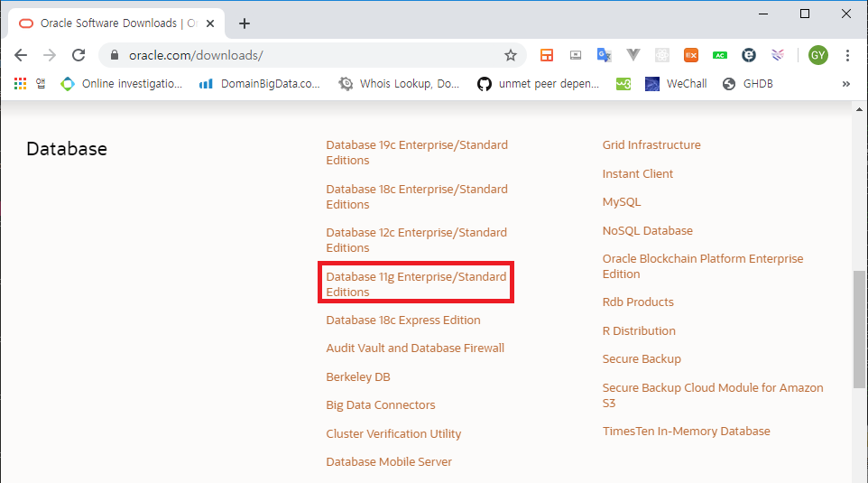
Task: Focus the address bar with oracle.com/downloads/
Action: click(x=310, y=55)
